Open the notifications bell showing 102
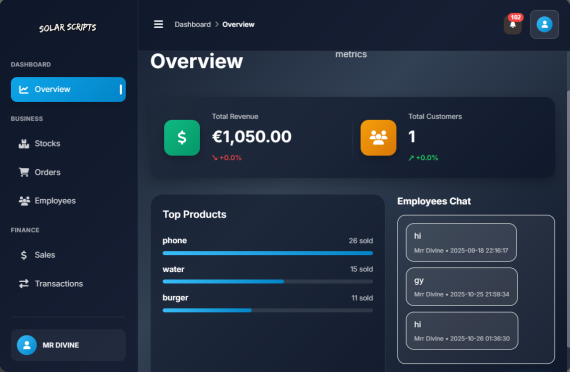The image size is (570, 372). pyautogui.click(x=513, y=24)
